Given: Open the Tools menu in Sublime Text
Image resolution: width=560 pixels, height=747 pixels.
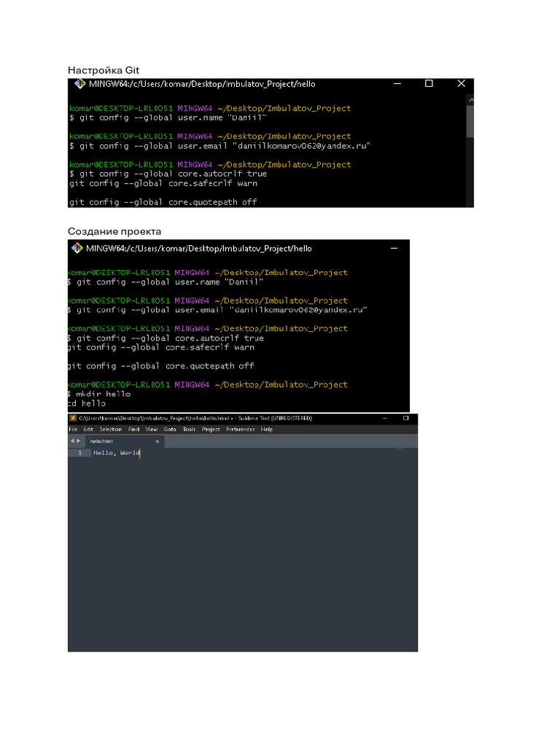Looking at the screenshot, I should point(189,429).
